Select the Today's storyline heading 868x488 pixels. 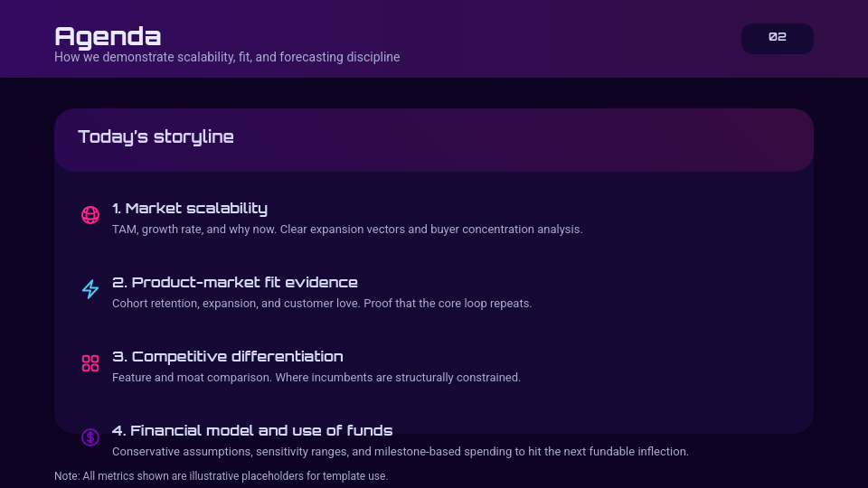pyautogui.click(x=156, y=137)
